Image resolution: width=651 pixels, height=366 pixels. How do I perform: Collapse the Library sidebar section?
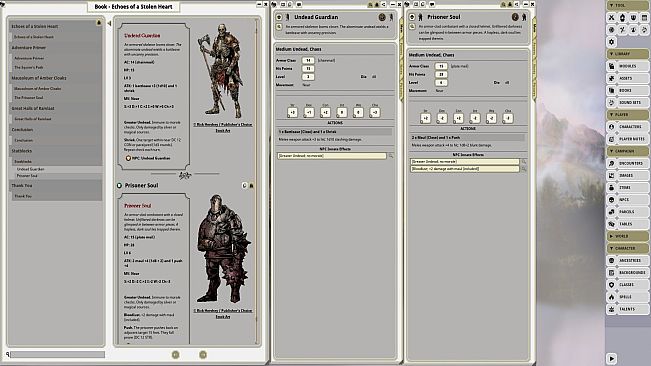pyautogui.click(x=627, y=54)
